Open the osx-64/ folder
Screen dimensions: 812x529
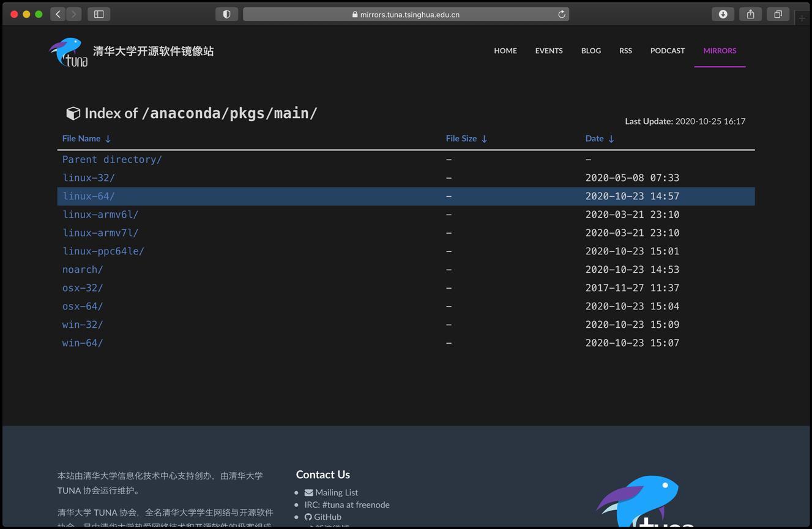[x=83, y=306]
